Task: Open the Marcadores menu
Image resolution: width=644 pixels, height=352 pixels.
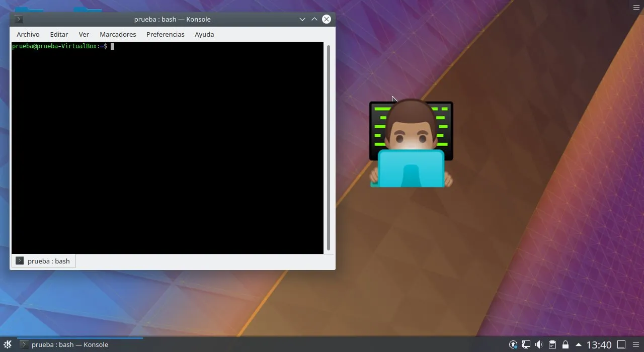Action: 118,34
